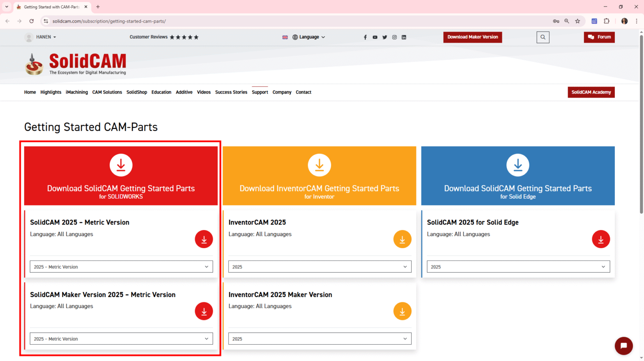The width and height of the screenshot is (644, 361).
Task: Open the Education menu
Action: click(161, 92)
